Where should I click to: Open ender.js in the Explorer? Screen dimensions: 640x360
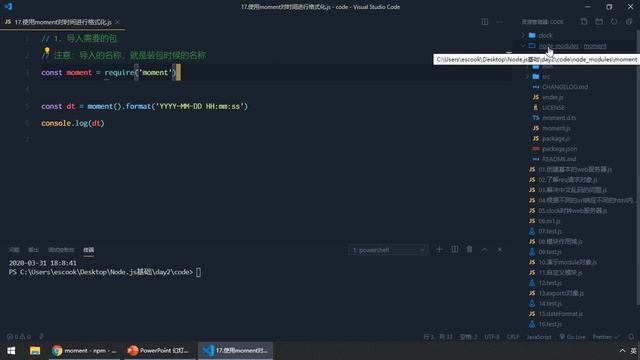tap(553, 97)
